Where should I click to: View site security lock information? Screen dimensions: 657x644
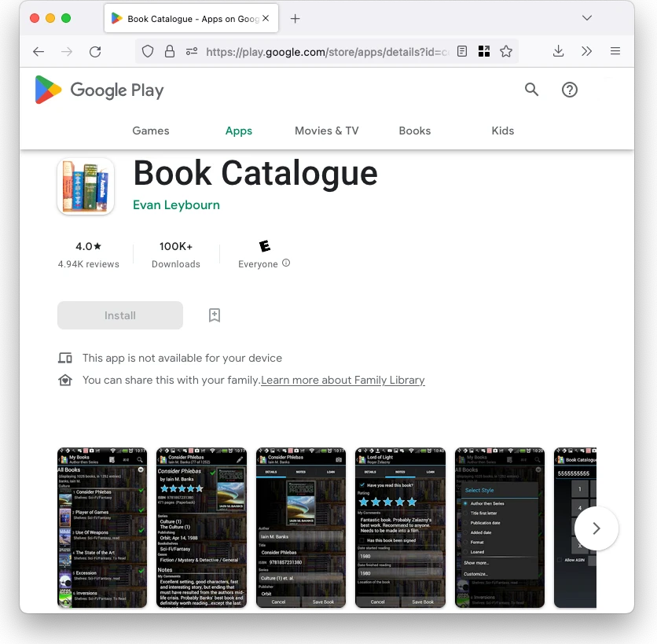click(x=169, y=52)
